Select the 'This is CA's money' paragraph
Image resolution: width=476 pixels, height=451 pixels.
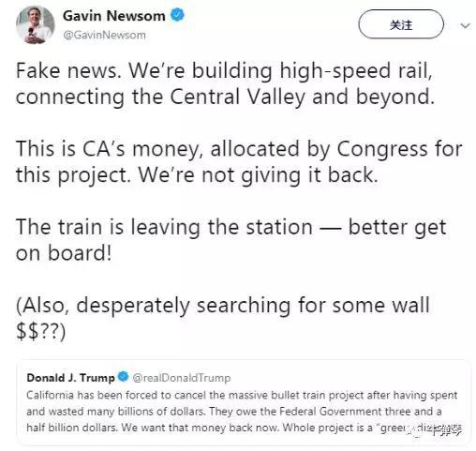point(239,161)
